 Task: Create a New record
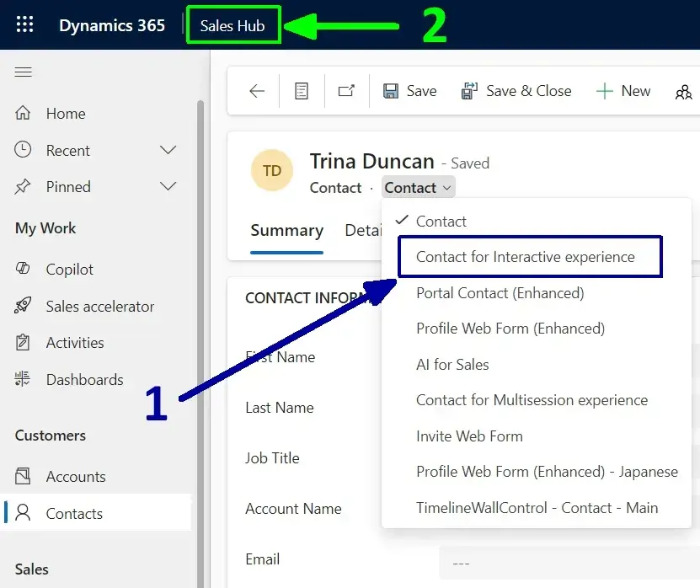(x=623, y=91)
